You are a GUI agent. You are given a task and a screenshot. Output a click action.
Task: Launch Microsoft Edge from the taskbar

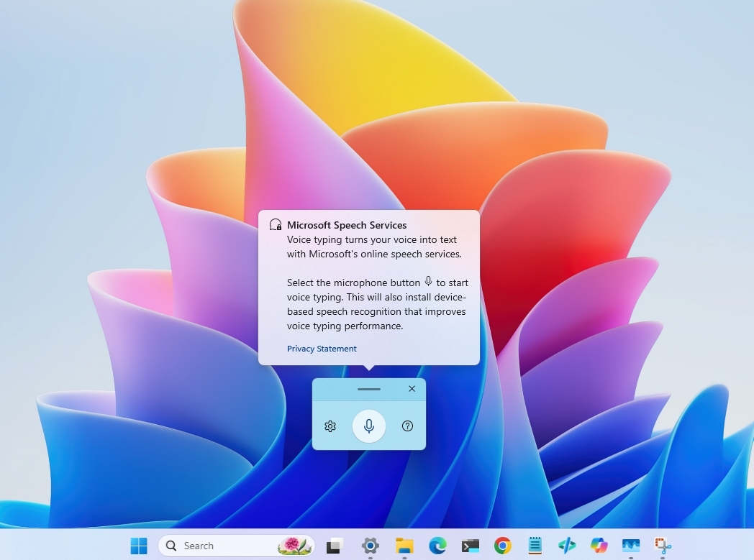pos(437,546)
